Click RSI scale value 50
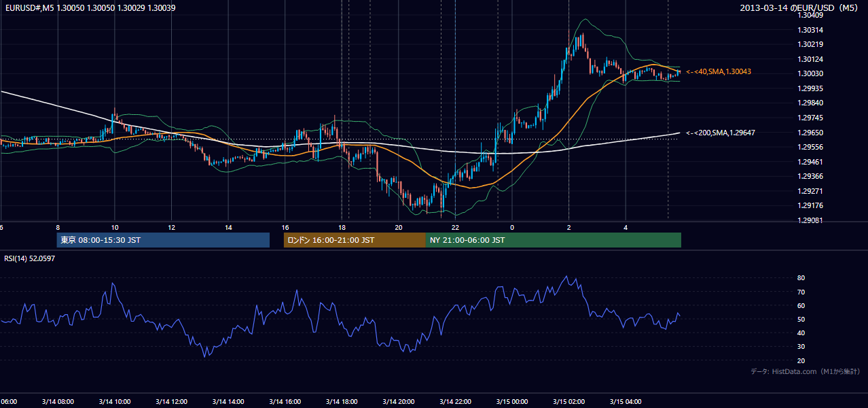The image size is (868, 408). click(x=801, y=319)
